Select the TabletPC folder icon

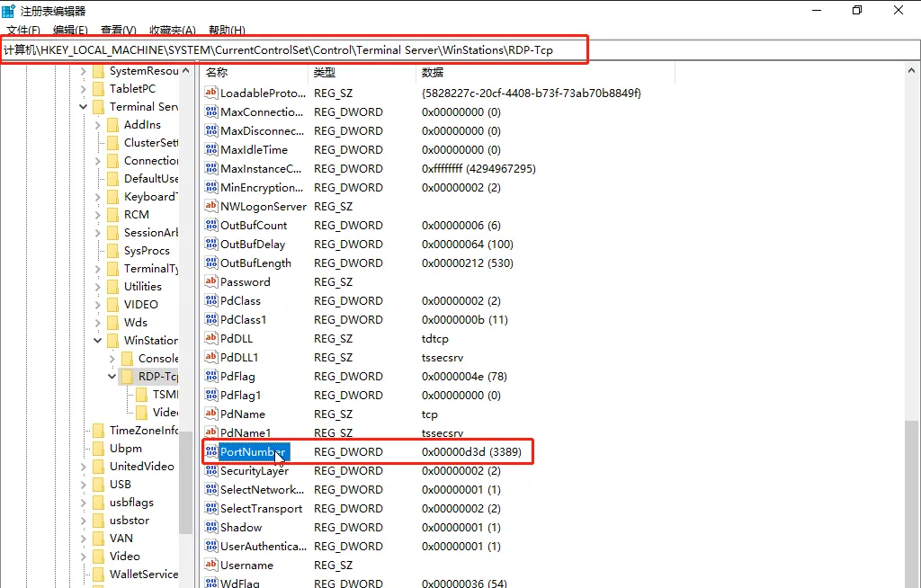click(x=98, y=89)
